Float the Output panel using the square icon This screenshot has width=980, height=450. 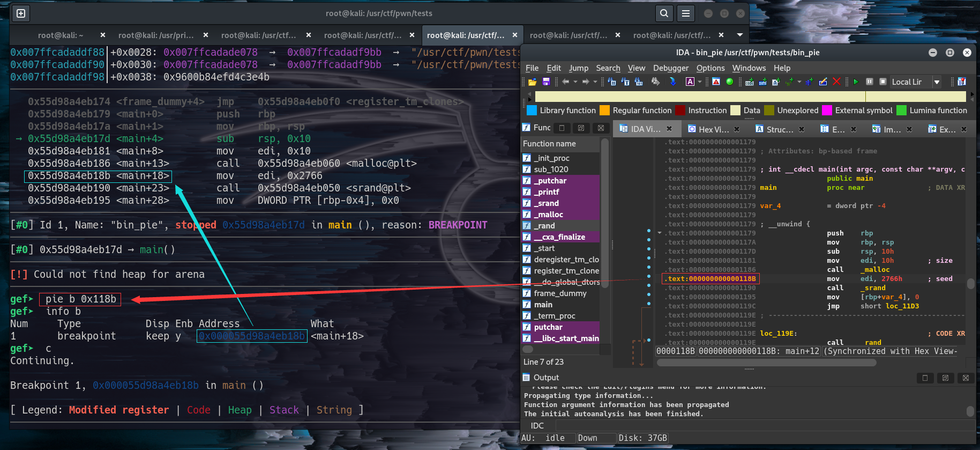click(x=925, y=378)
